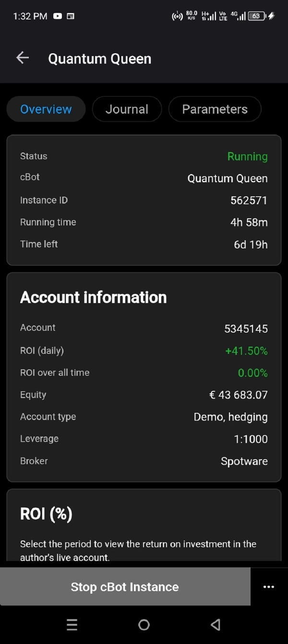288x644 pixels.
Task: Tap the hotspot status icon
Action: tap(177, 16)
